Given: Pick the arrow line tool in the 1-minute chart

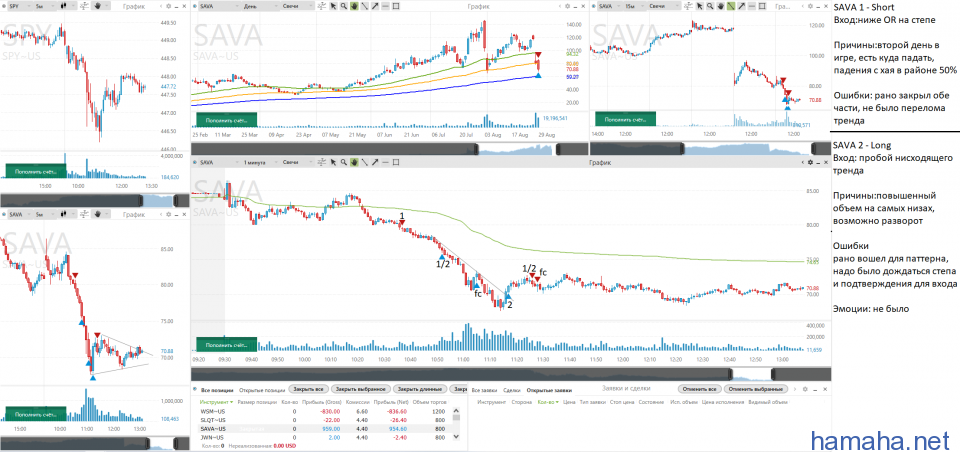Looking at the screenshot, I should (x=375, y=162).
